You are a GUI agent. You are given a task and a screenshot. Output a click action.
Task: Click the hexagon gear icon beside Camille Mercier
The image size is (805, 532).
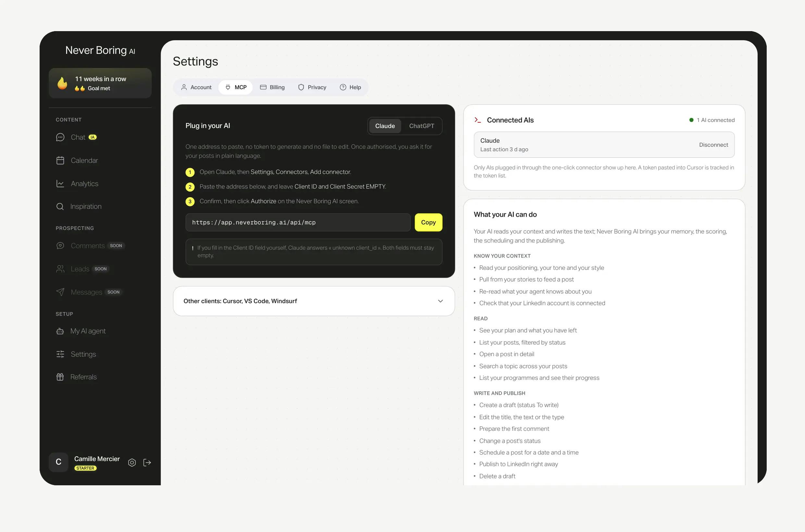tap(132, 463)
